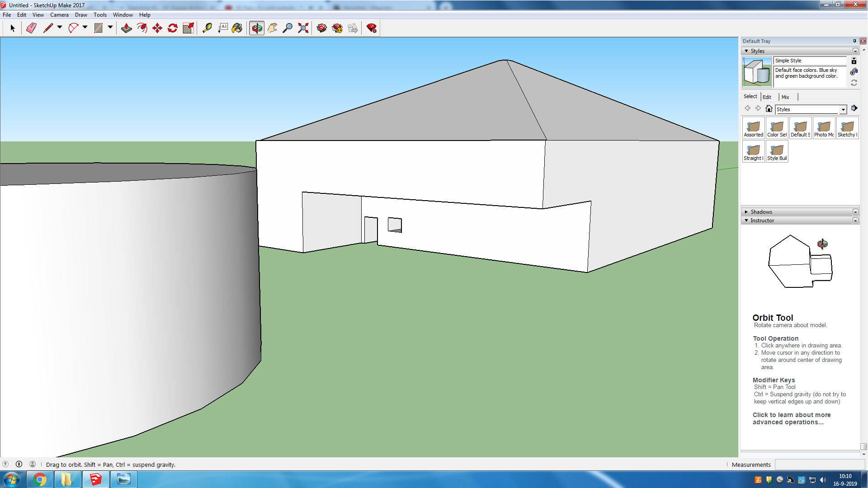Click the Zoom Extents tool
This screenshot has height=488, width=868.
click(303, 28)
